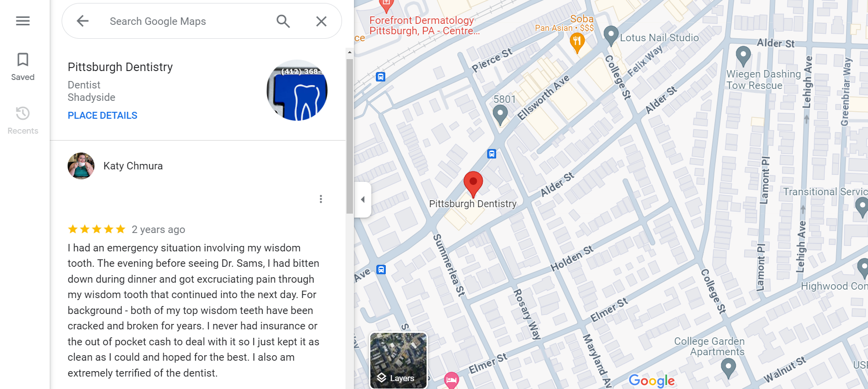Click the bus stop icon on Ellsworth Ave
The image size is (868, 389).
[492, 154]
